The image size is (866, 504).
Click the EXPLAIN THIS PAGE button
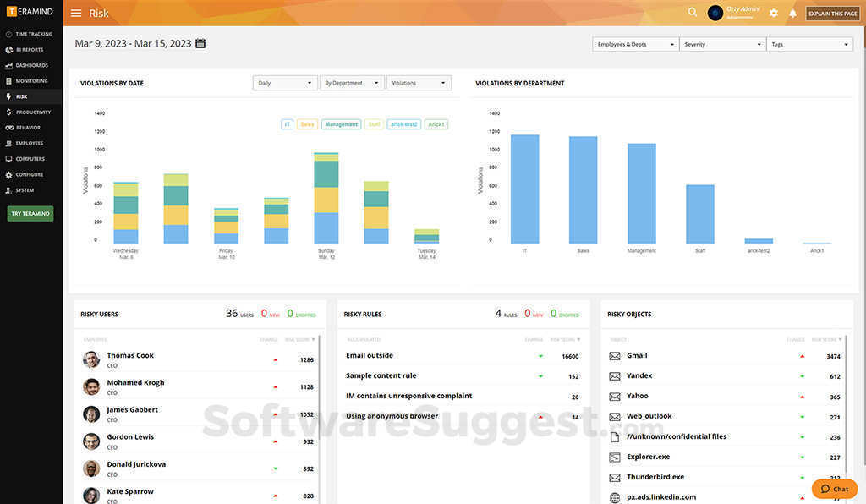point(832,13)
